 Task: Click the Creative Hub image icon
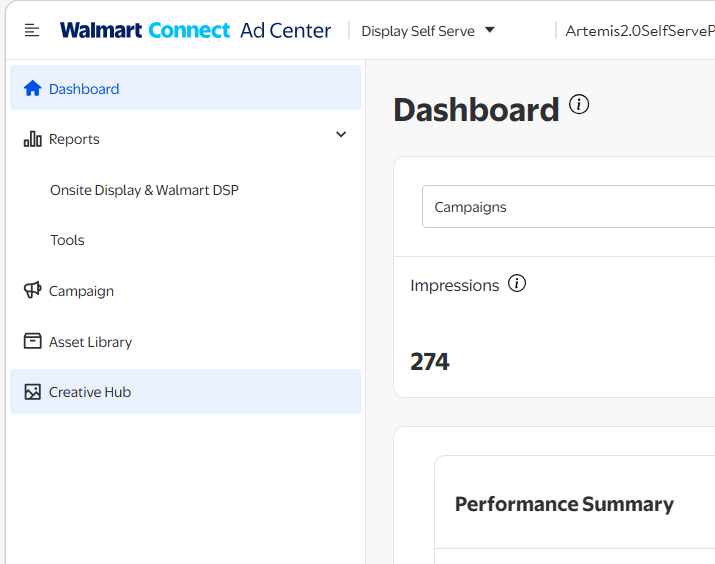32,392
